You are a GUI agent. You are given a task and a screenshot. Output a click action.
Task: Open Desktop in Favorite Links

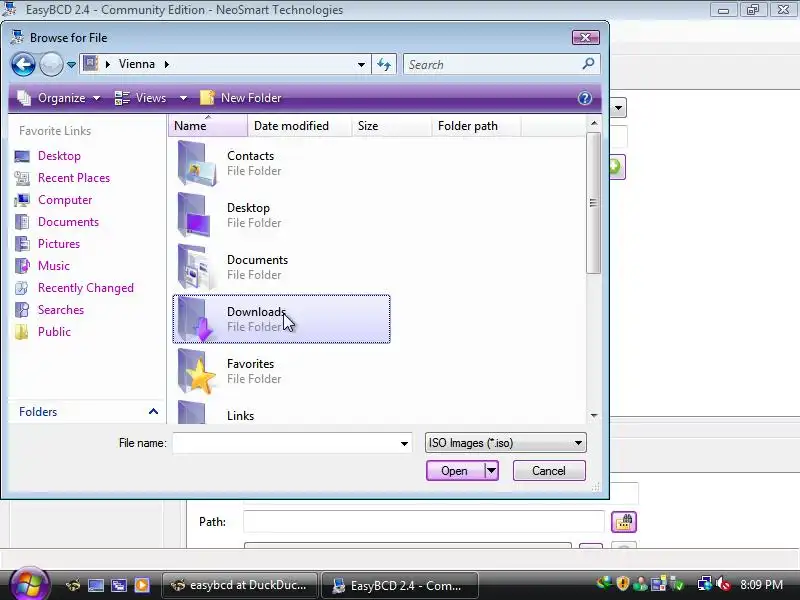coord(59,156)
